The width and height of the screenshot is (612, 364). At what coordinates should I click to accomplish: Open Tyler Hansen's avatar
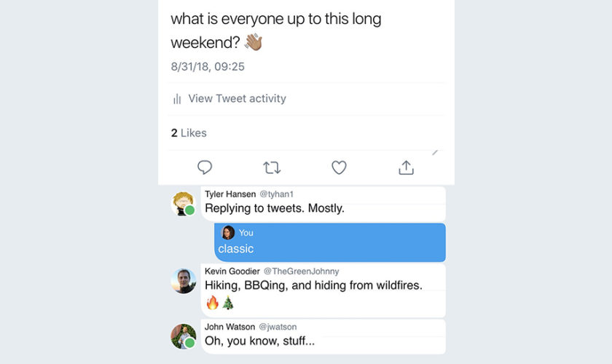[183, 203]
